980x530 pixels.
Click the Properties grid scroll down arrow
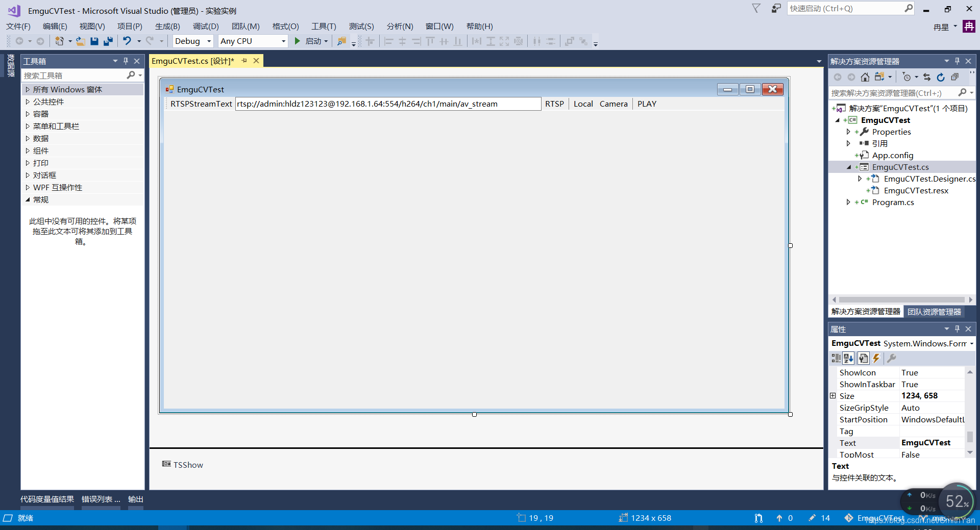[970, 452]
